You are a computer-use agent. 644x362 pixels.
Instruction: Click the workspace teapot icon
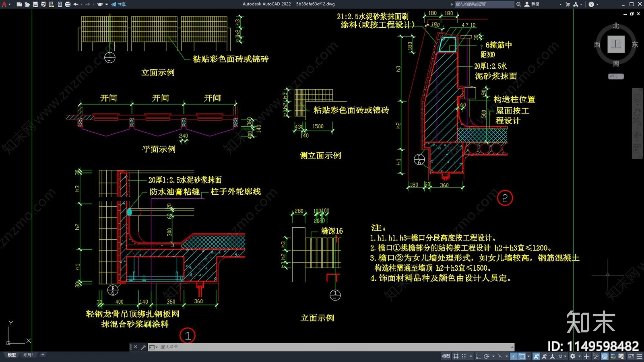100,4
